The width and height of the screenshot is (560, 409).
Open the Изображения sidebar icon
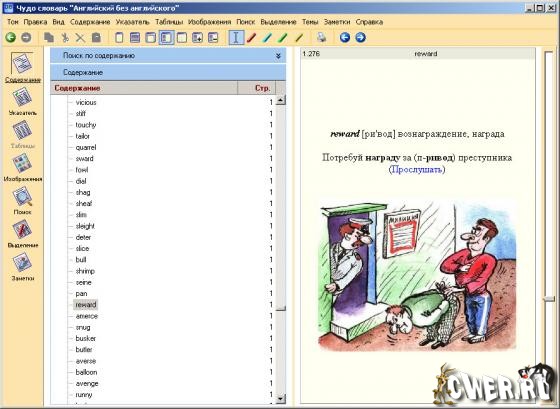(x=22, y=168)
